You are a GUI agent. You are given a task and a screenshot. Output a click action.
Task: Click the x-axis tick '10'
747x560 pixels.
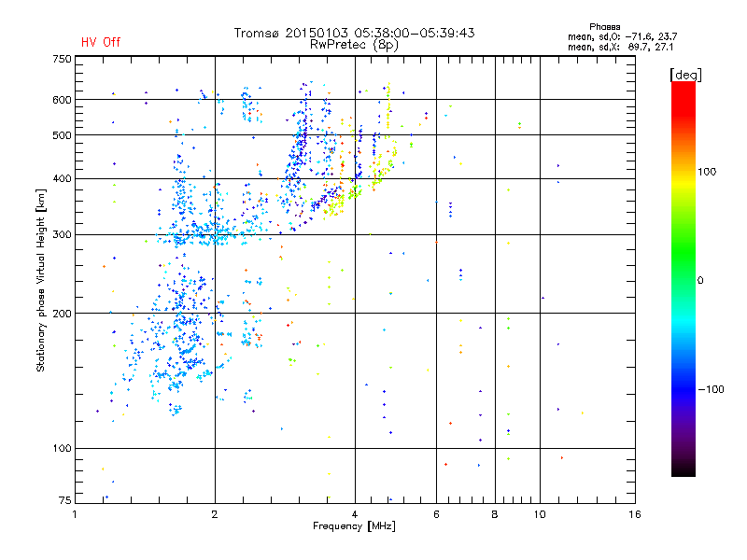540,514
